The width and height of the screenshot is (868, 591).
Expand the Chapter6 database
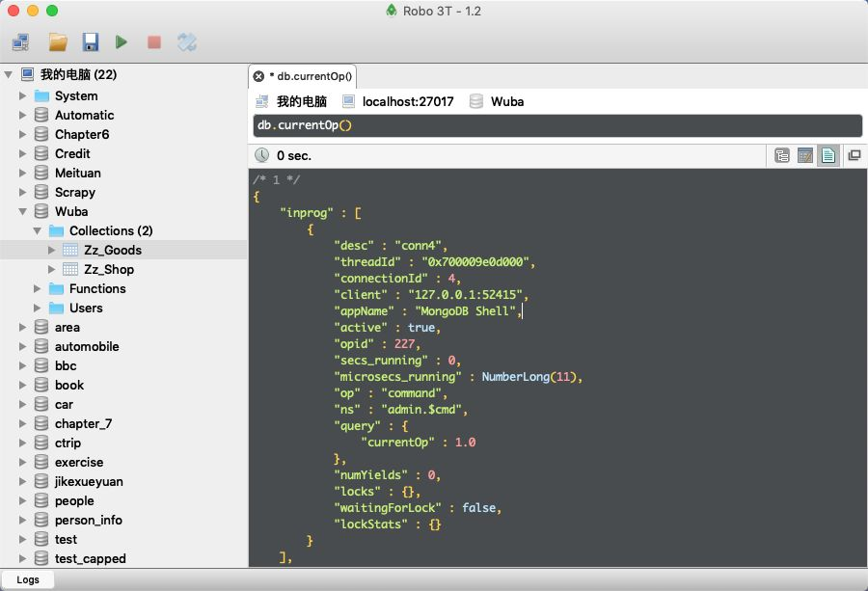pyautogui.click(x=23, y=134)
